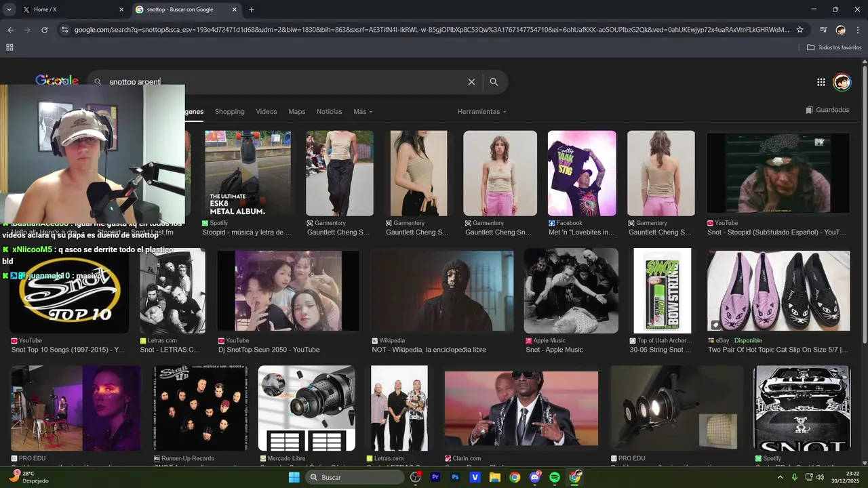The width and height of the screenshot is (868, 488).
Task: Show hidden system tray icons chevron
Action: 780,477
